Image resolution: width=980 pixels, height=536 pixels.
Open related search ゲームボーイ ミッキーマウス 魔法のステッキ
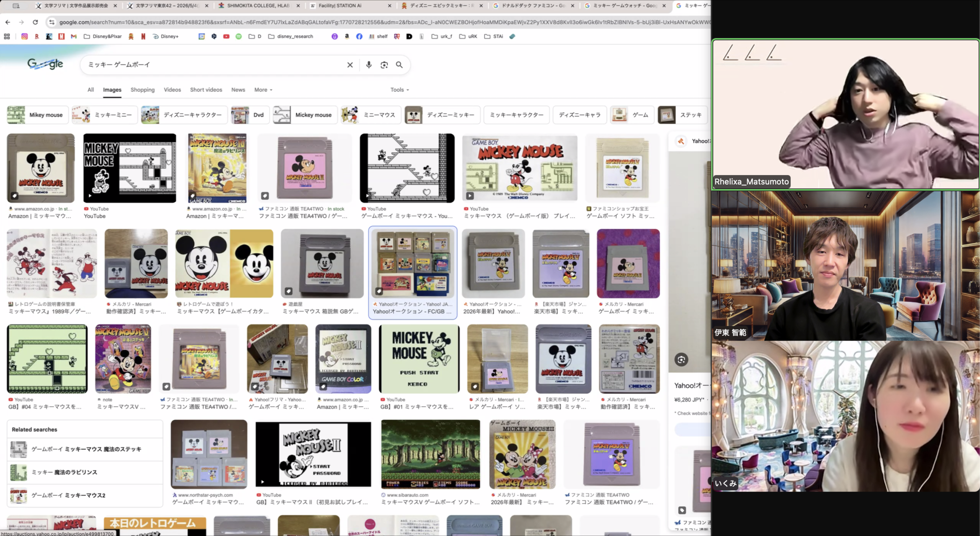click(85, 449)
